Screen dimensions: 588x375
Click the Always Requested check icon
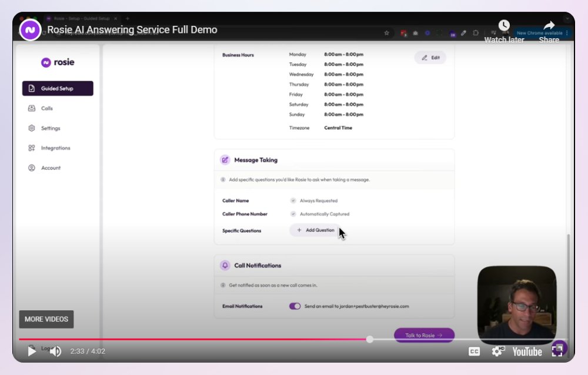pyautogui.click(x=293, y=200)
